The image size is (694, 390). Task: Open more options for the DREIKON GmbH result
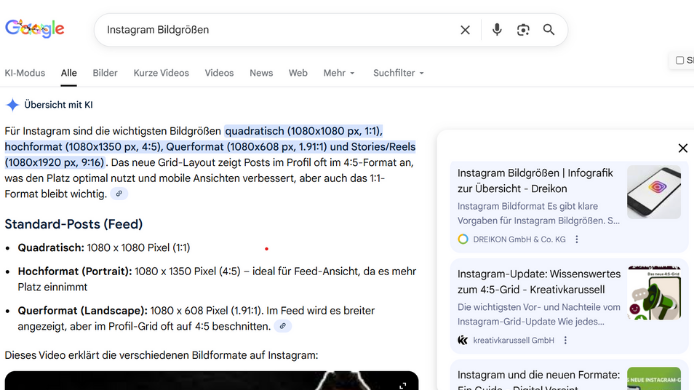pos(576,239)
